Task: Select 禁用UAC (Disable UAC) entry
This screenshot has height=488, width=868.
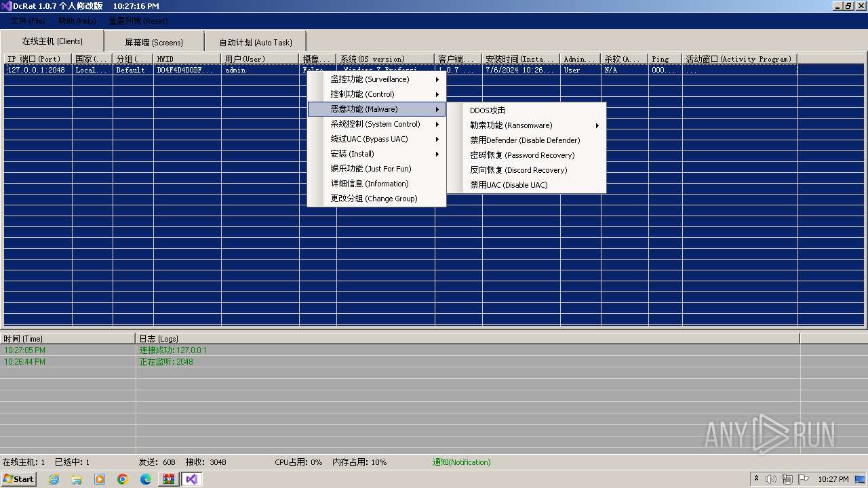Action: point(526,185)
